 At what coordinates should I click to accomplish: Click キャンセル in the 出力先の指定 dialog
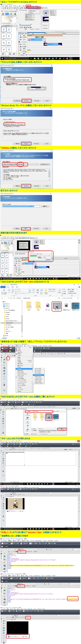[x=36, y=228]
